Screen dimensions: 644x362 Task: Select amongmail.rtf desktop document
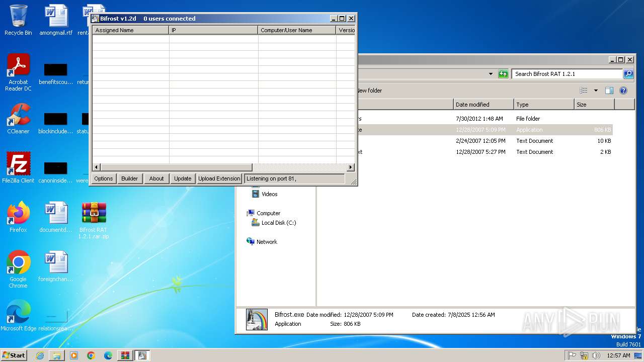point(56,20)
